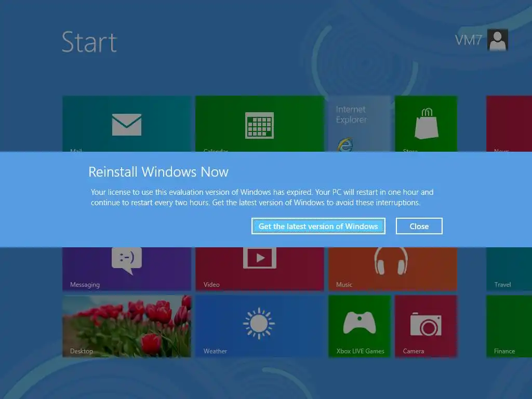Open the Camera tile

426,326
